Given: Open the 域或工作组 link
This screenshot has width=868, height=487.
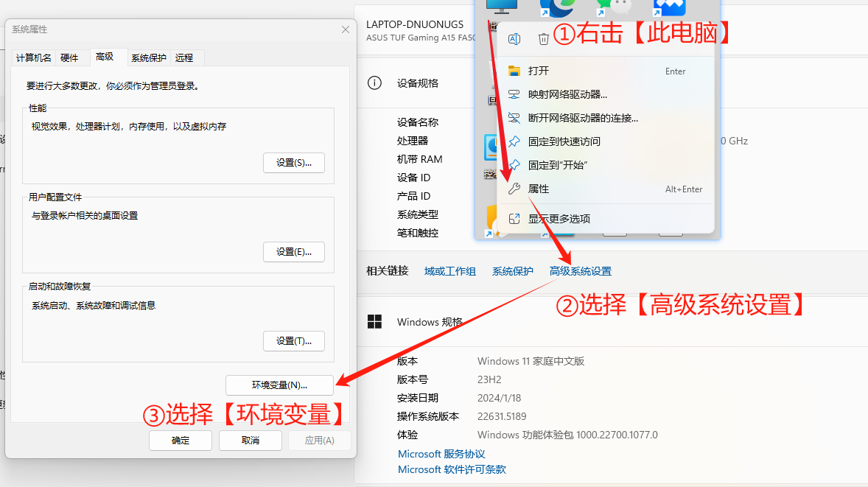Looking at the screenshot, I should (x=450, y=271).
